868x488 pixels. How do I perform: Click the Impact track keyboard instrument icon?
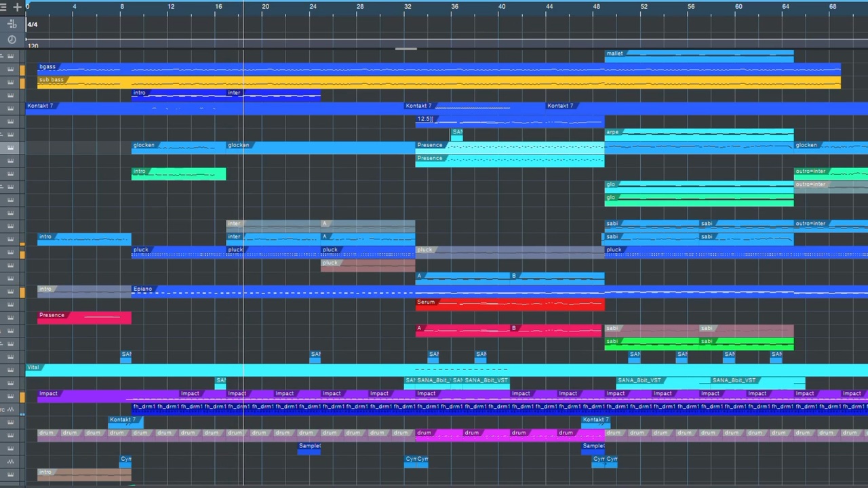(11, 396)
